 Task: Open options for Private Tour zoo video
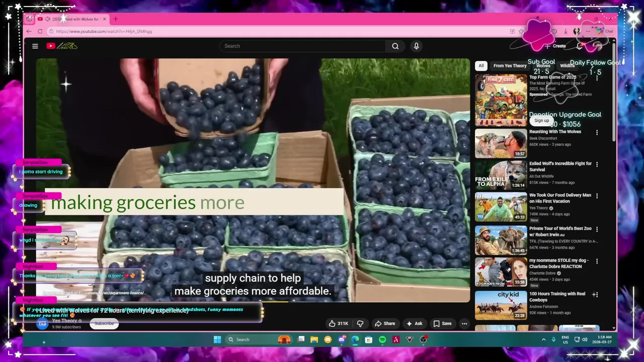pyautogui.click(x=597, y=229)
